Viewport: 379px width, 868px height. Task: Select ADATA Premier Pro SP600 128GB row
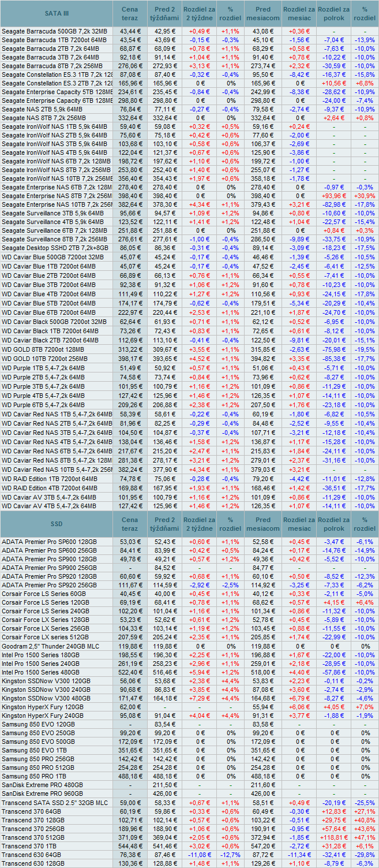pos(189,541)
